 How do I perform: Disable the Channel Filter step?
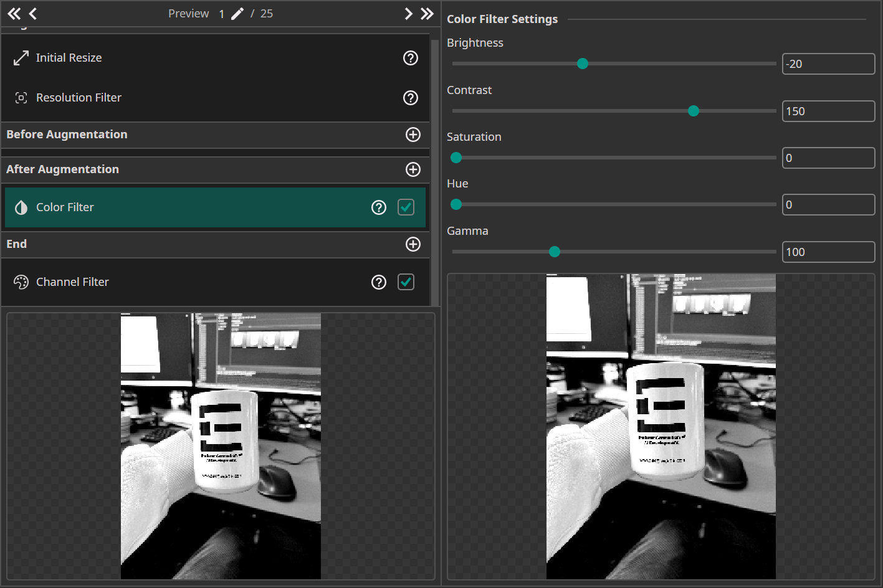click(406, 282)
